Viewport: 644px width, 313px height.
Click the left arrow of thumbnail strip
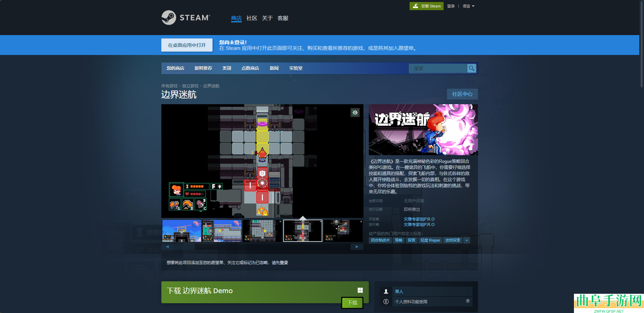(x=167, y=247)
